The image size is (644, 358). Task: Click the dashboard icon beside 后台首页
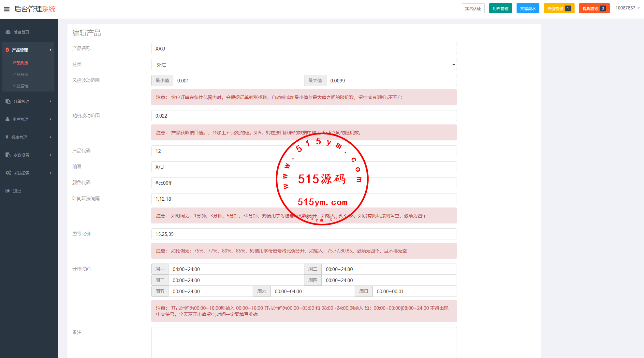[x=8, y=32]
